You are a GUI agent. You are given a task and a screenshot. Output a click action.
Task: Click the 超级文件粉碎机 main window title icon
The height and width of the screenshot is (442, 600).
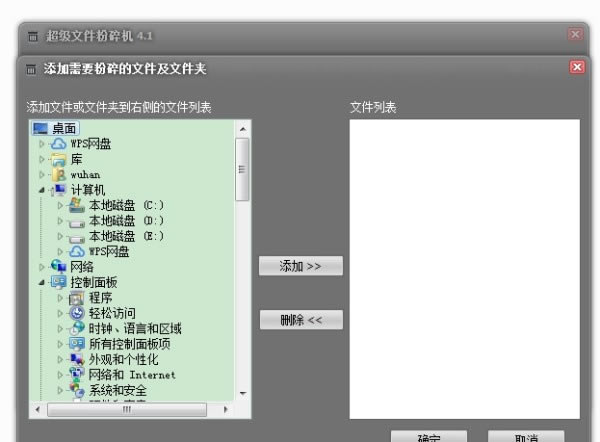point(33,36)
